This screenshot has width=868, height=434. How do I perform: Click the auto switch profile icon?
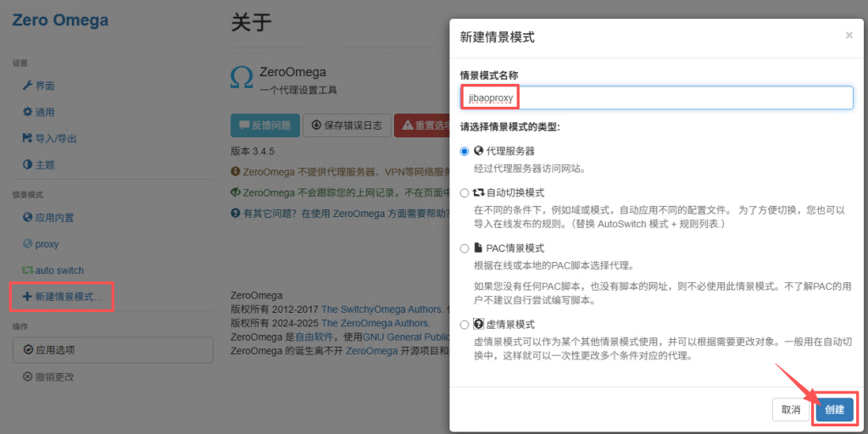pyautogui.click(x=27, y=270)
